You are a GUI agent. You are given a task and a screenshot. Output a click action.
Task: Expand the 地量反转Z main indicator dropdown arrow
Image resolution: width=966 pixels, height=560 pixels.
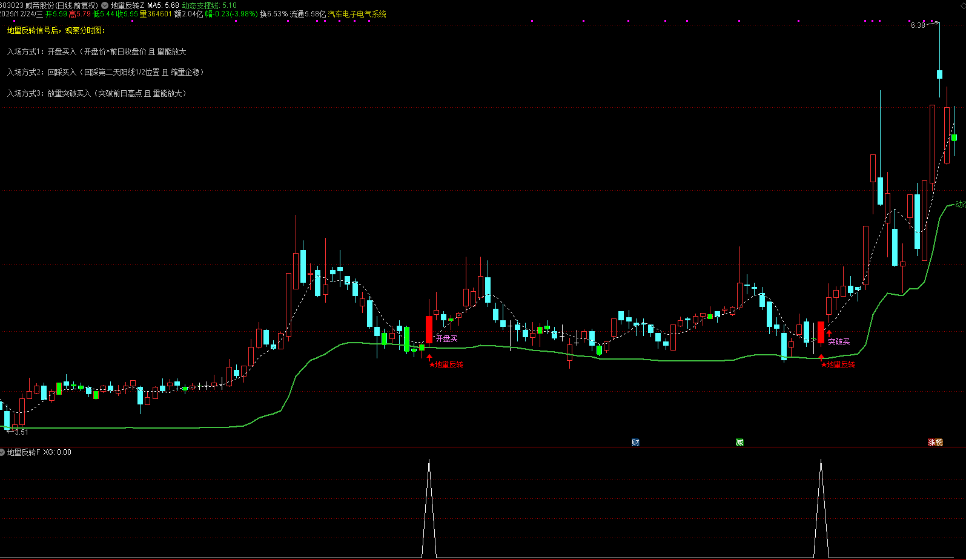[105, 5]
